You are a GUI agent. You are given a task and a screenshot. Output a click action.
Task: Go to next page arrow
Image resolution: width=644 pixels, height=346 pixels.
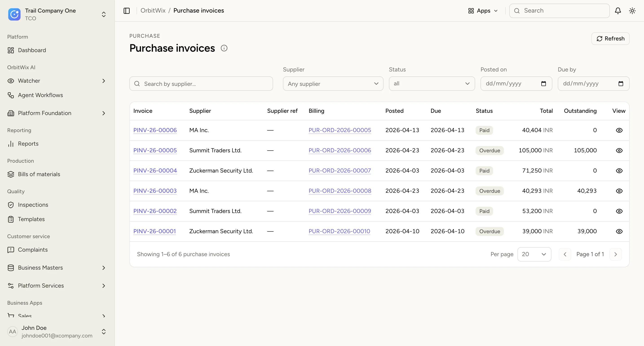[615, 254]
